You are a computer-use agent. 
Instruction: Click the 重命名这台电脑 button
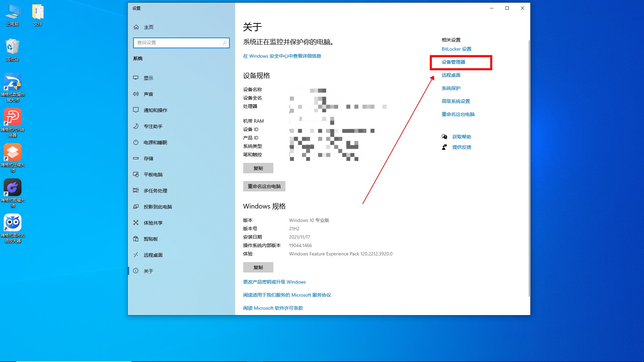click(264, 186)
